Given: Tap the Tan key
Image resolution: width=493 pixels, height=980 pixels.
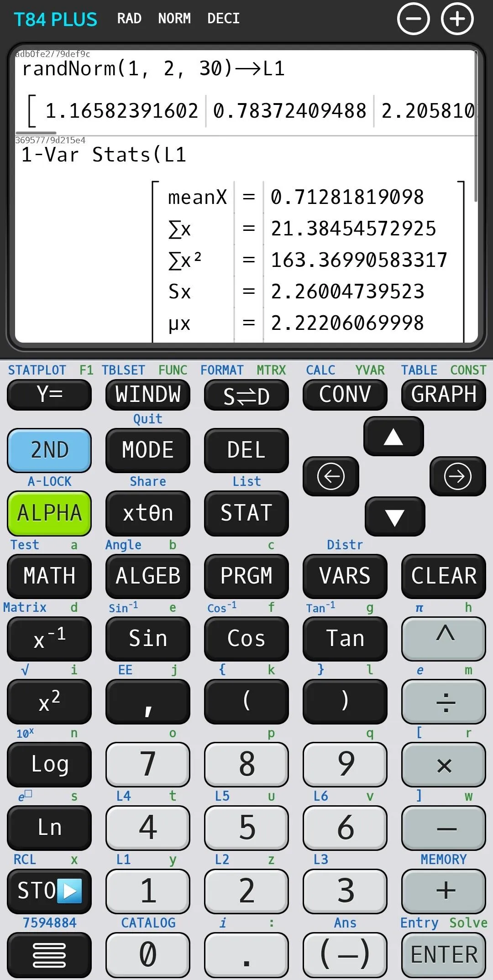Looking at the screenshot, I should (x=345, y=638).
